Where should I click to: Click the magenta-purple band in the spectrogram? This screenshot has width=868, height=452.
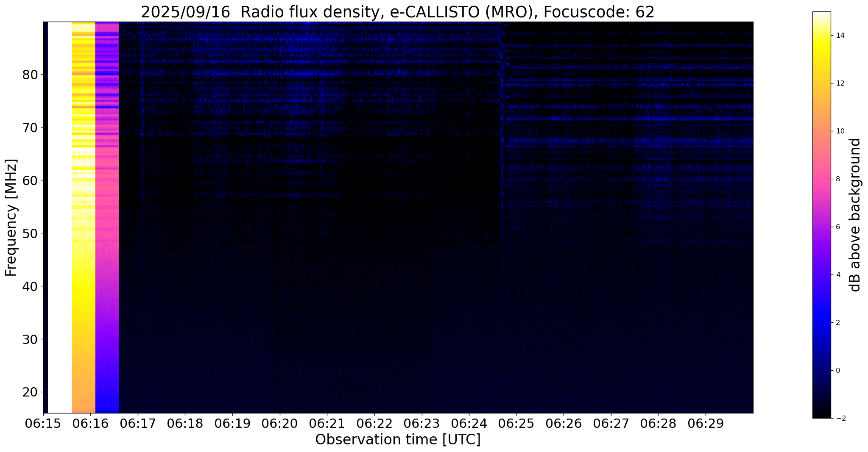pyautogui.click(x=107, y=217)
